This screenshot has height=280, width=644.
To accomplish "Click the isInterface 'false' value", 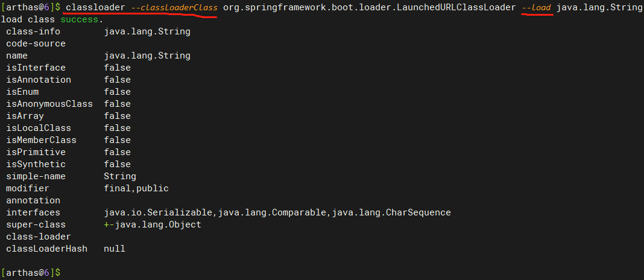I will tap(117, 68).
